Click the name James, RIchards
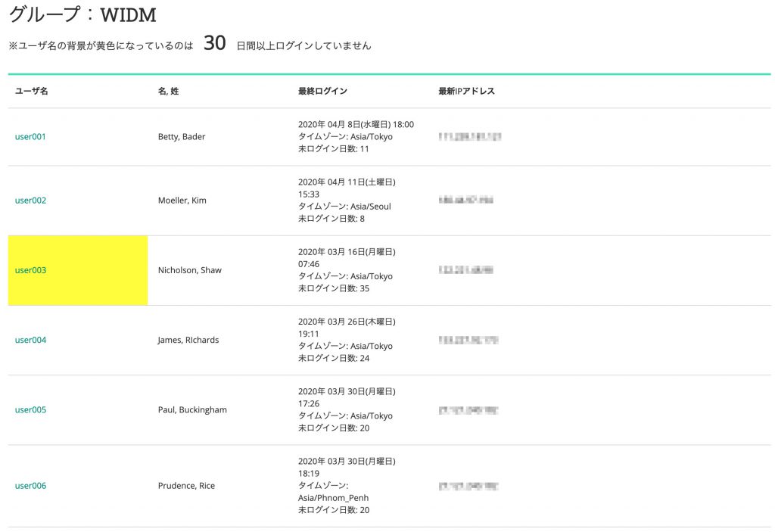This screenshot has width=775, height=532. tap(188, 340)
